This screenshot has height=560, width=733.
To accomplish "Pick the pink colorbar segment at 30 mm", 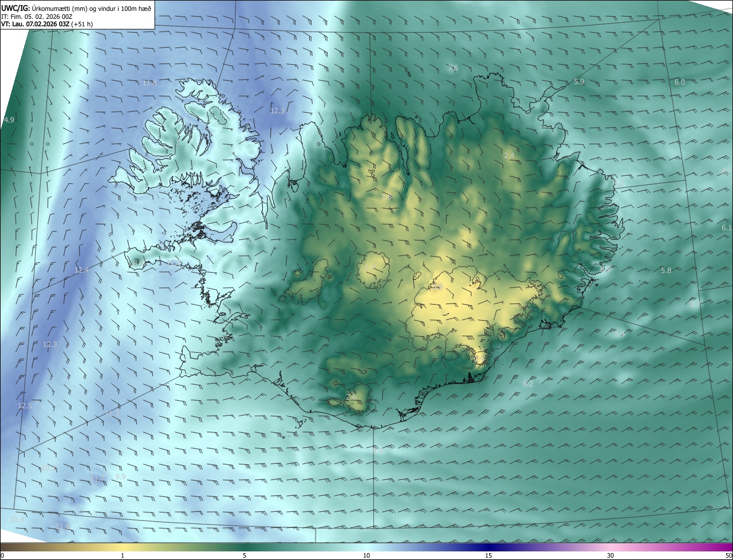I will [x=610, y=547].
